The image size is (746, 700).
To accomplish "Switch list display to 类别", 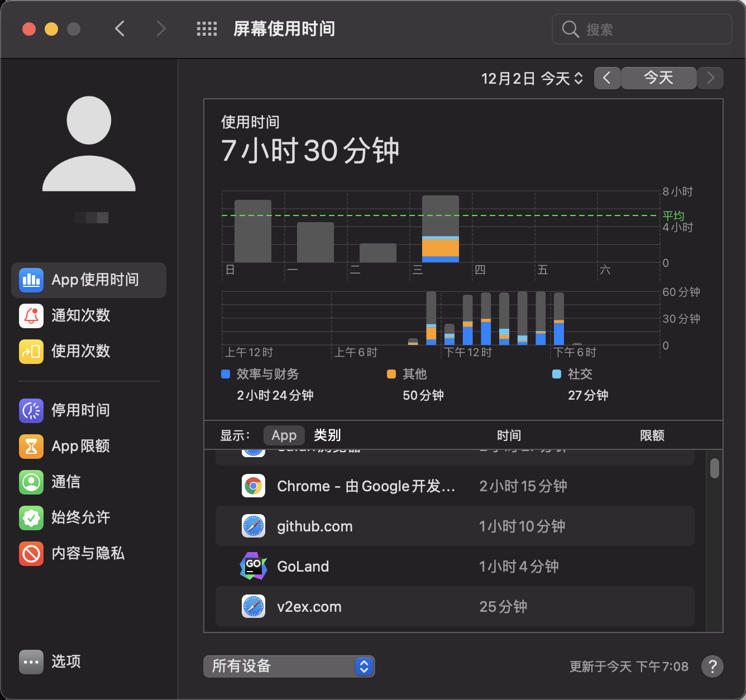I will (327, 435).
